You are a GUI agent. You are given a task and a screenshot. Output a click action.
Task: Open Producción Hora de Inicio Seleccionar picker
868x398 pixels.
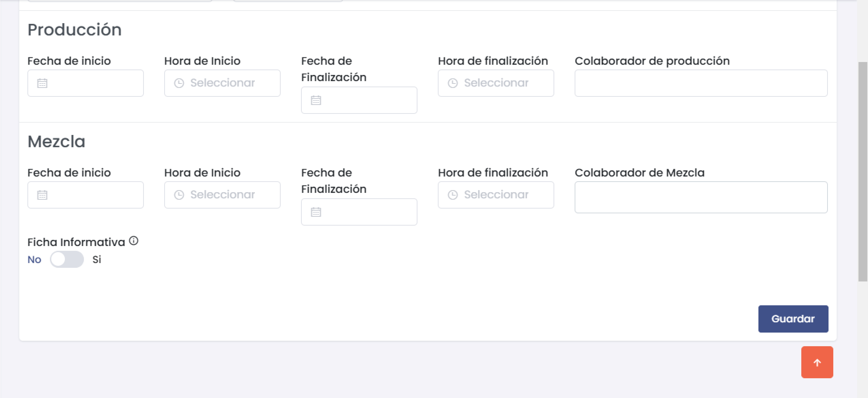click(222, 83)
